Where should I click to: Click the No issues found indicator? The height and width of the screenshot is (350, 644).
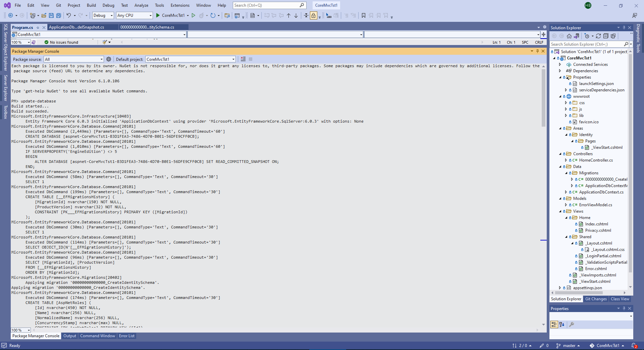coord(61,42)
